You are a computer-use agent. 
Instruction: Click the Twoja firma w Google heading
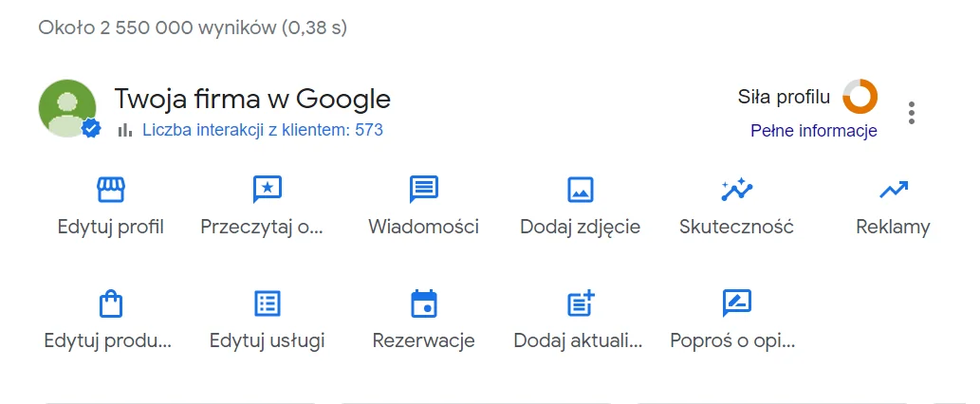click(x=252, y=99)
